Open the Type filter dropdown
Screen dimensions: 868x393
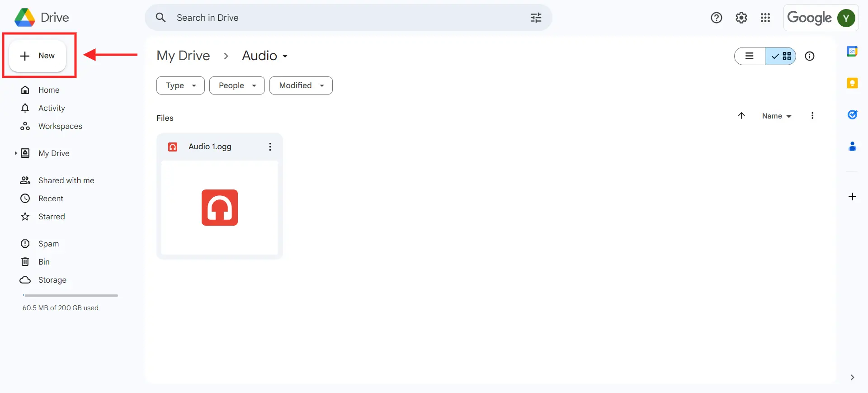pos(180,85)
